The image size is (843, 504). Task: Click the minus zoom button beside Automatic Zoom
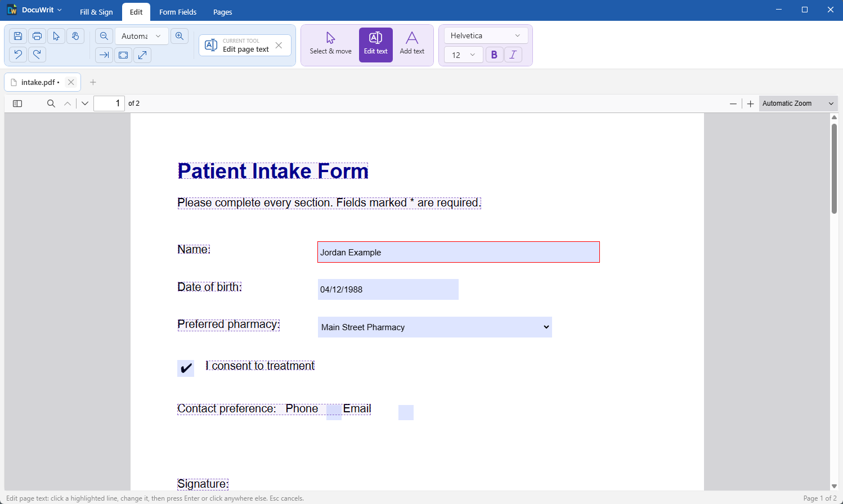pyautogui.click(x=733, y=103)
